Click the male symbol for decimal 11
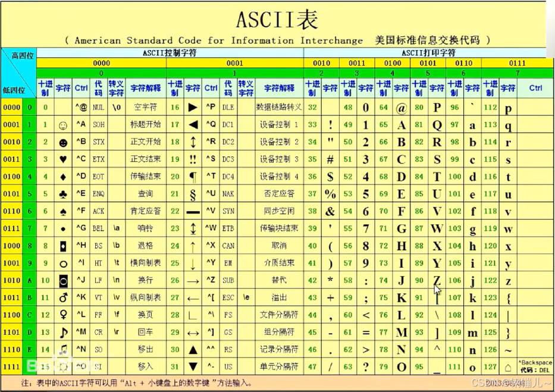This screenshot has height=392, width=555. point(63,297)
